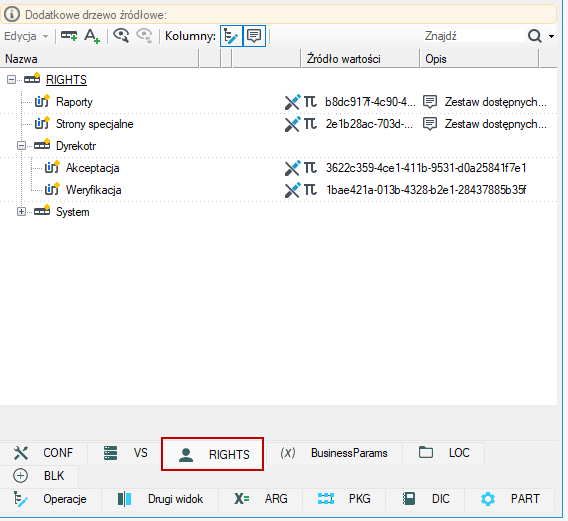
Task: Open the Operacje bottom tab
Action: [50, 499]
